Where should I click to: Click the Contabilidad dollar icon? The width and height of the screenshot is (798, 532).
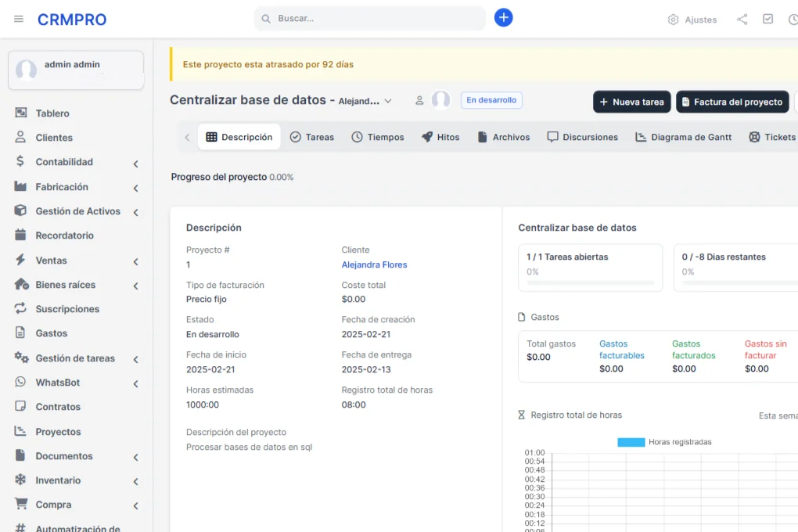click(x=20, y=161)
